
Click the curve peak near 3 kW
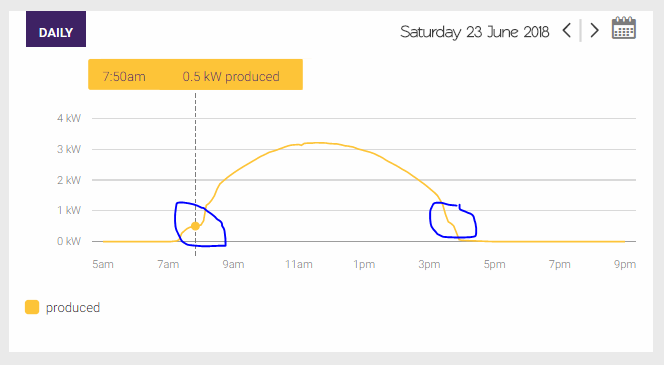click(318, 143)
